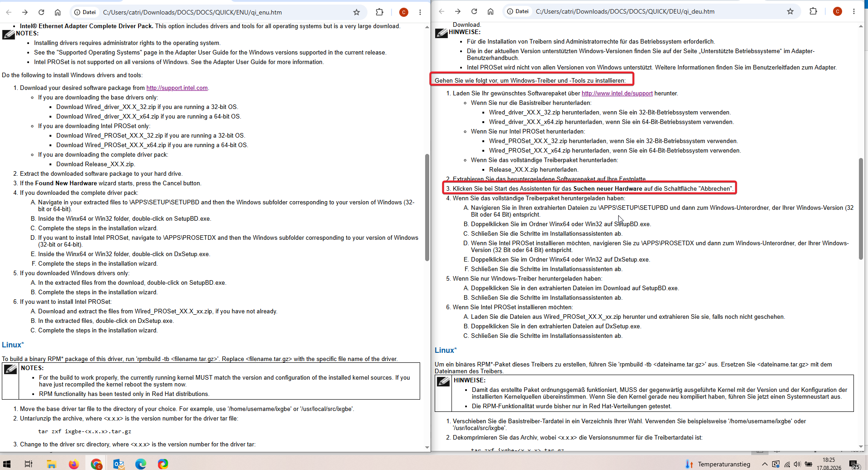Open Chrome menu in right browser window

[854, 11]
